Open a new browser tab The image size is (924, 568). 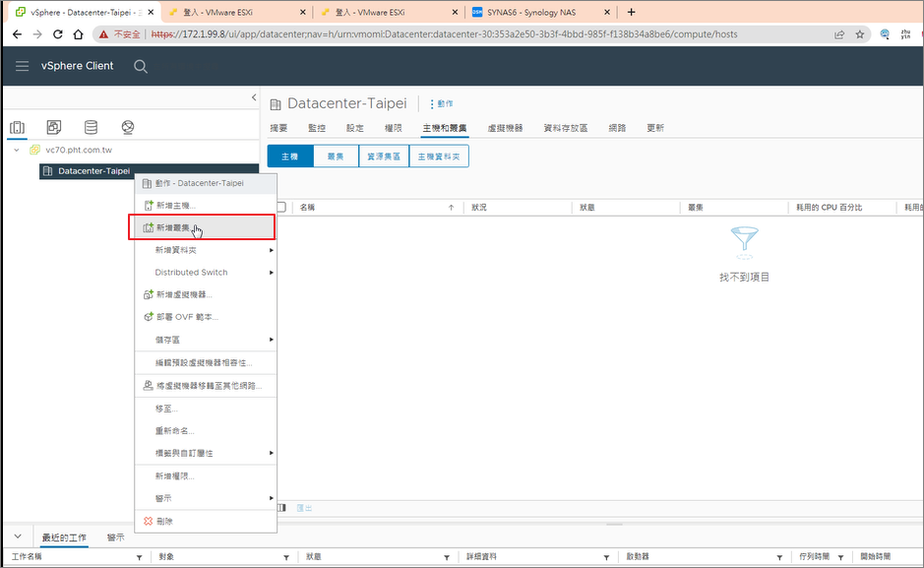point(631,12)
